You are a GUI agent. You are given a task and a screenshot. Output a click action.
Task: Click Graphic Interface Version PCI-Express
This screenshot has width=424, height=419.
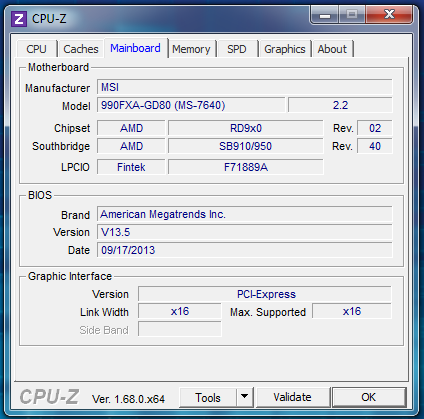coord(265,294)
